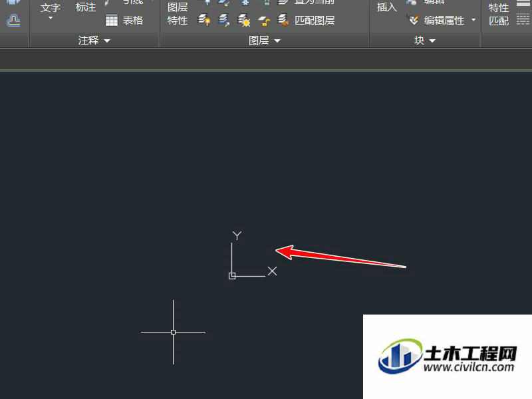The width and height of the screenshot is (532, 399).
Task: Expand the 图层 layer panel
Action: [x=265, y=41]
